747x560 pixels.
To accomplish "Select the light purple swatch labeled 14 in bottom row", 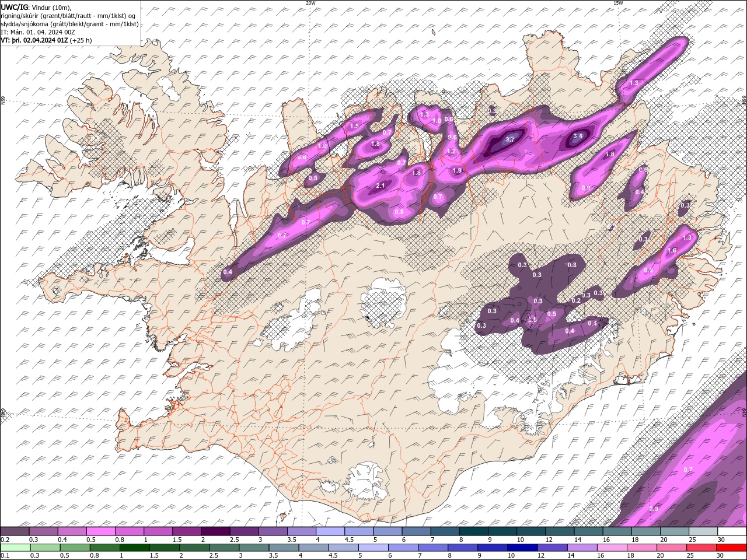I will point(582,548).
